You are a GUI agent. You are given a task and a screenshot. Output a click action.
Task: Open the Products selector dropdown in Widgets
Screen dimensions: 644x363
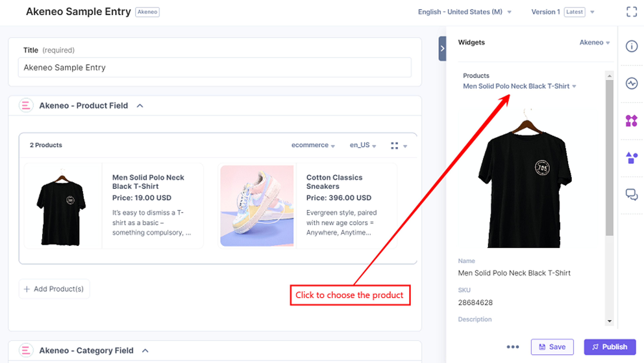[520, 86]
